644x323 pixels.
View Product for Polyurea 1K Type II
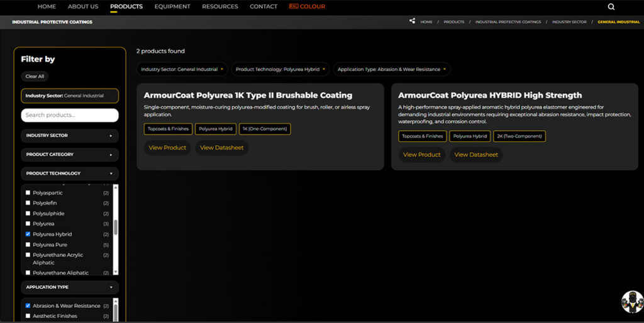(167, 148)
